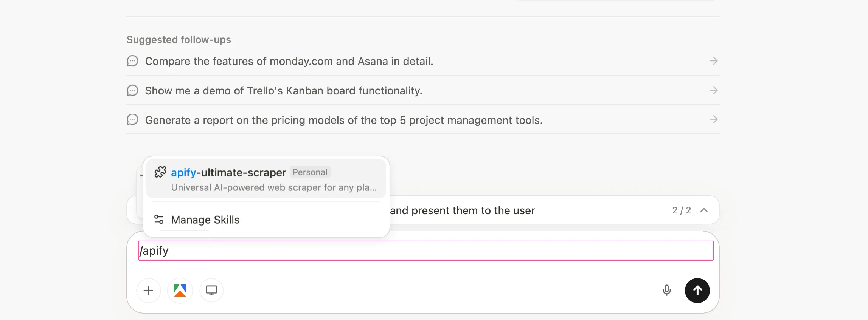Click the Suggested follow-ups heading
The image size is (868, 320).
tap(179, 40)
